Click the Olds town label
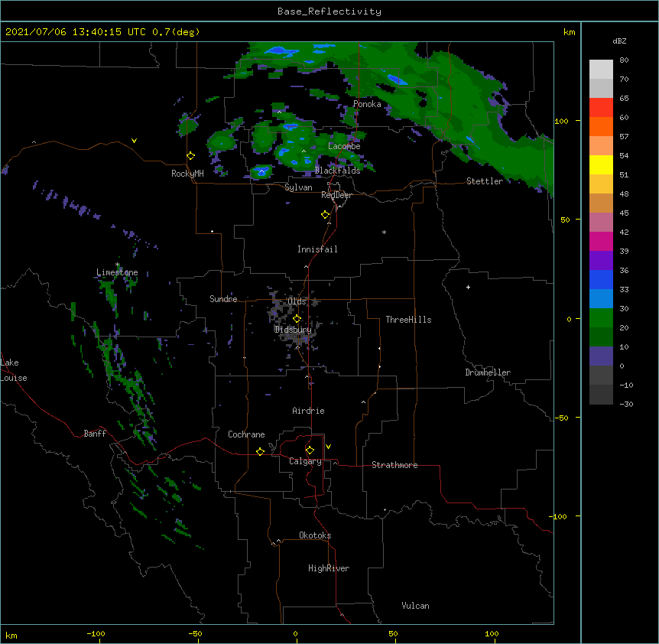Image resolution: width=659 pixels, height=644 pixels. (297, 301)
